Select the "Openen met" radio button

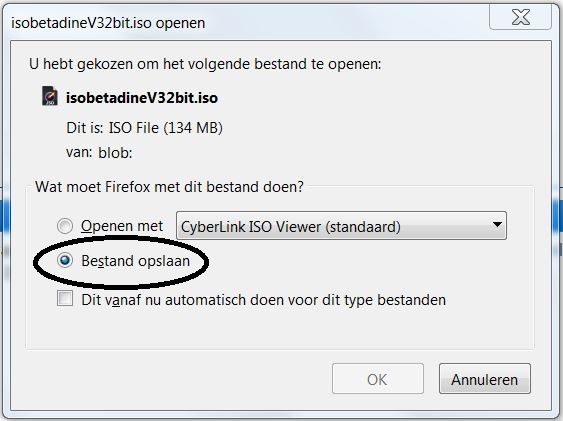pos(65,226)
